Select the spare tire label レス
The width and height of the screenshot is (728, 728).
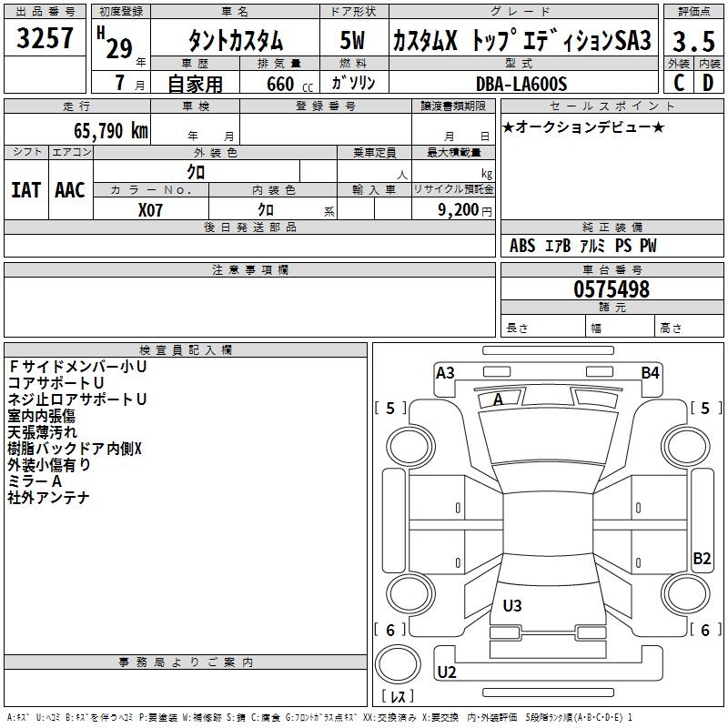point(398,696)
